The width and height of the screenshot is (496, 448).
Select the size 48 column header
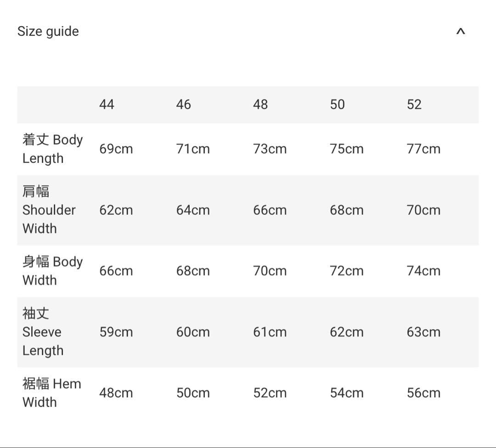pos(260,105)
